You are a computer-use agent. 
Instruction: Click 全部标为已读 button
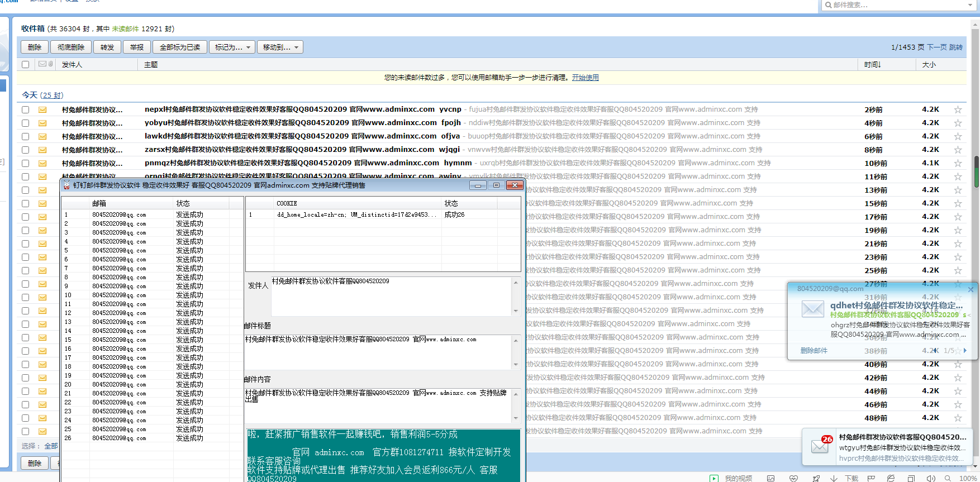(180, 47)
